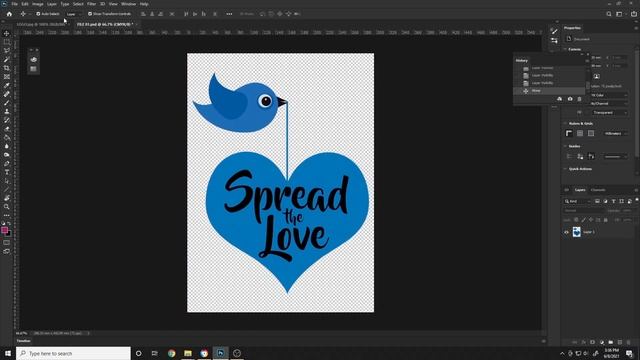Open the ruler units Millimeters dropdown

616,133
